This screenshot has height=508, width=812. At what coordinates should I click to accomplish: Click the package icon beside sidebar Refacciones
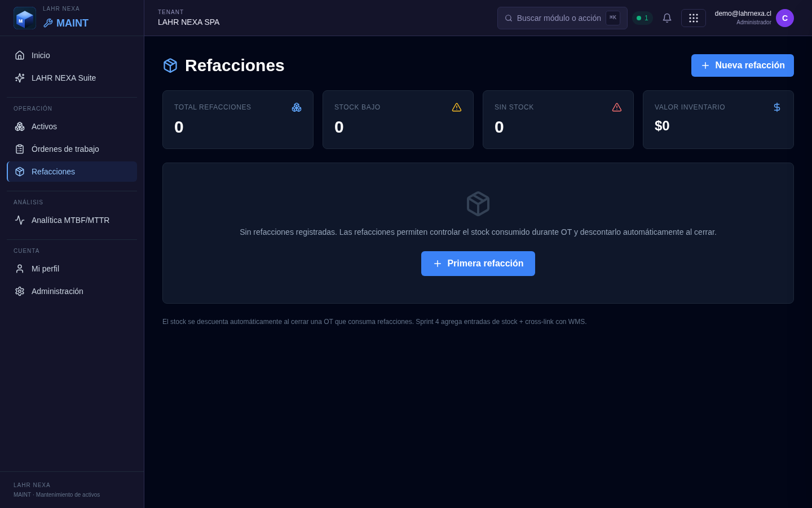(x=20, y=172)
